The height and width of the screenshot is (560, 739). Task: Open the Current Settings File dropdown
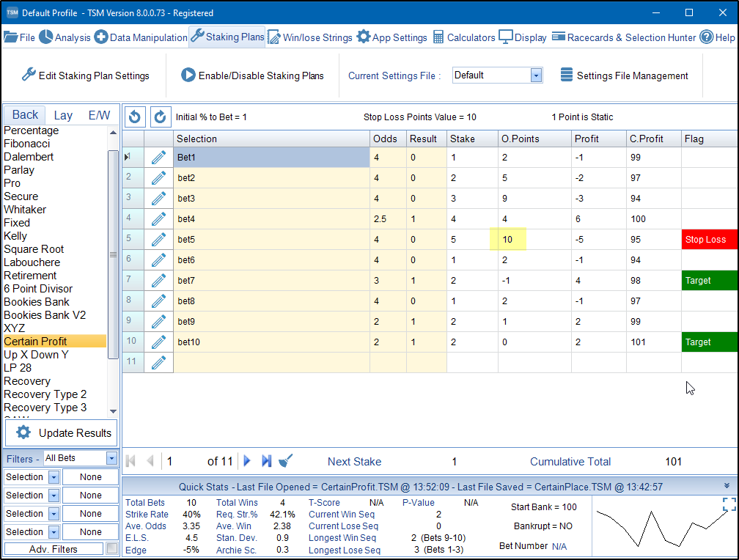pos(536,75)
